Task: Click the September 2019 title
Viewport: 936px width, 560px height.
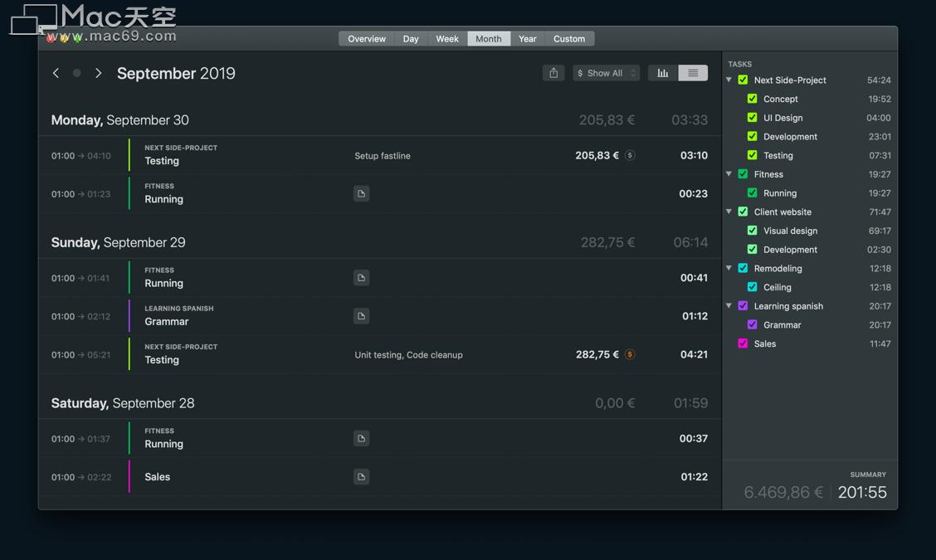Action: pos(176,74)
